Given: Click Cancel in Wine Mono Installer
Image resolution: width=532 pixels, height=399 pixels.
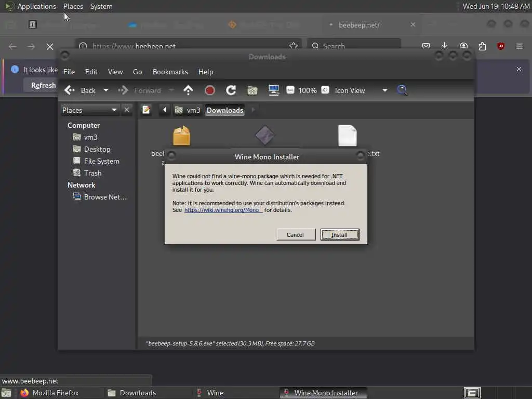Looking at the screenshot, I should 295,235.
